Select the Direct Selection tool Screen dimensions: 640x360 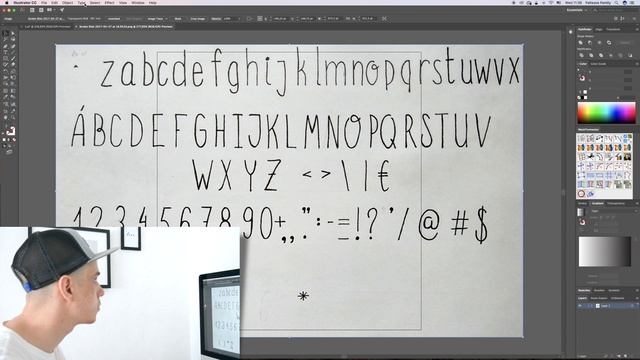[13, 33]
